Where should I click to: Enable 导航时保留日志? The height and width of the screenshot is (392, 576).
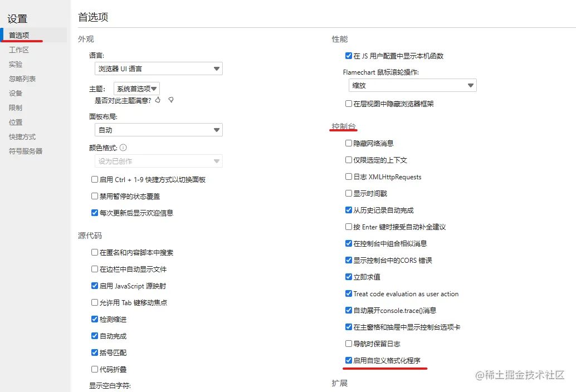click(349, 344)
